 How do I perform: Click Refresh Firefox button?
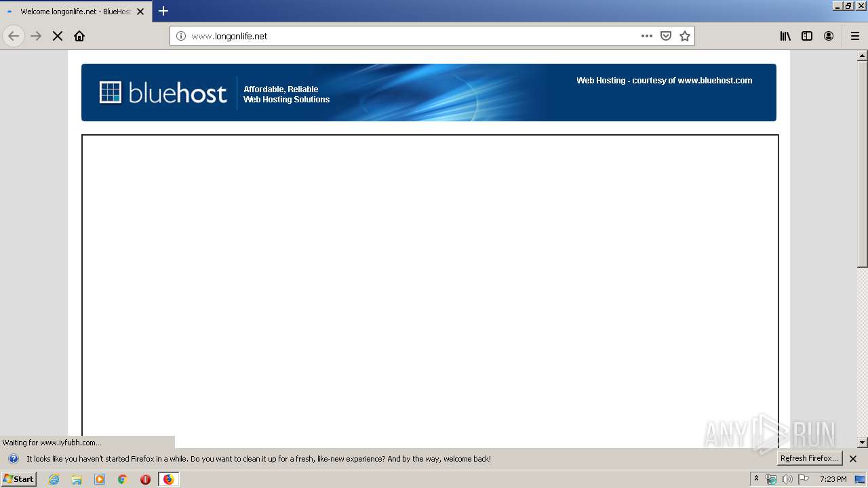(809, 458)
